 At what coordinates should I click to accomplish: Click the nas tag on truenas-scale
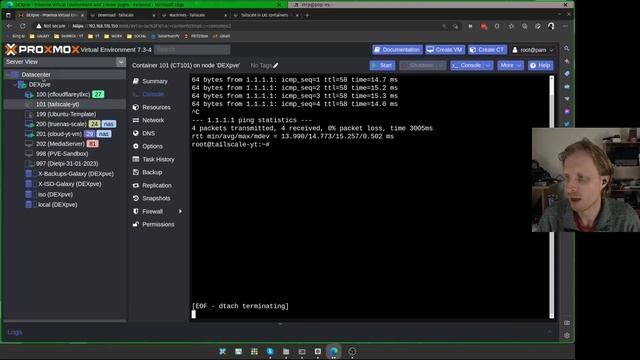[x=109, y=124]
